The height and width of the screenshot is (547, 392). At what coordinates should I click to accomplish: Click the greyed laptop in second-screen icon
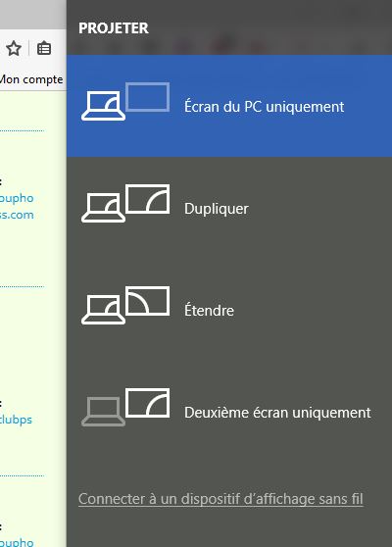point(103,412)
